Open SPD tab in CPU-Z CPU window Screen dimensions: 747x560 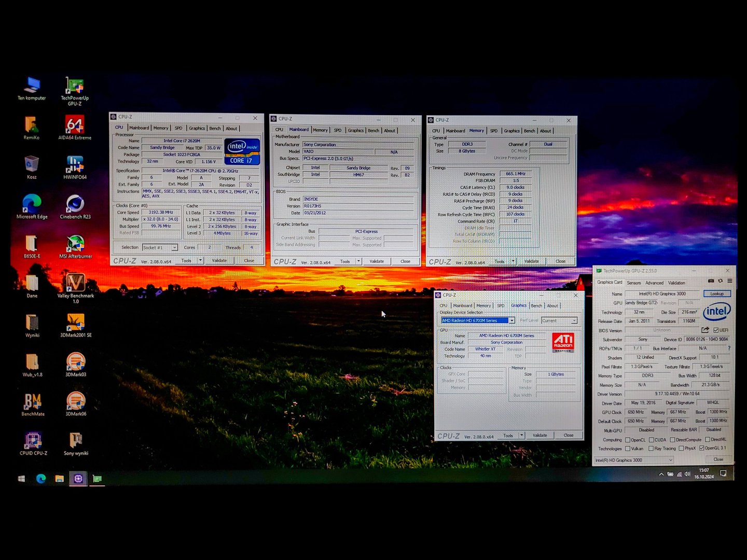(x=178, y=128)
